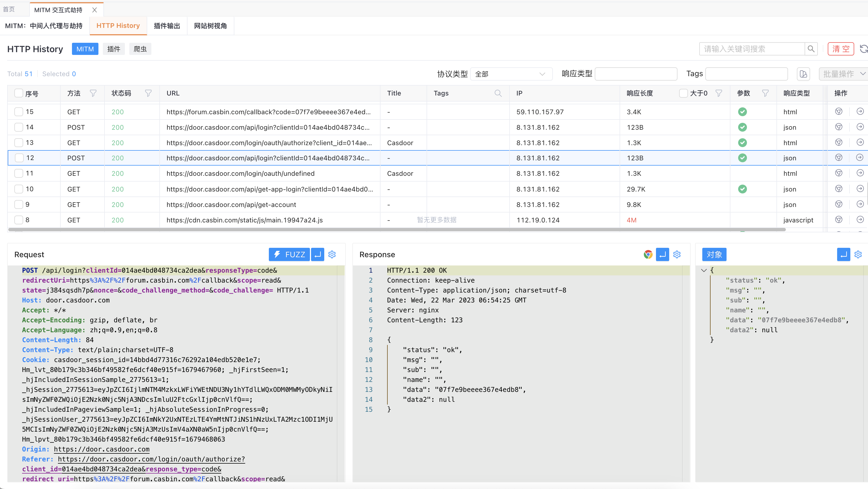Open the Request panel settings gear icon
The height and width of the screenshot is (489, 868).
(x=332, y=255)
